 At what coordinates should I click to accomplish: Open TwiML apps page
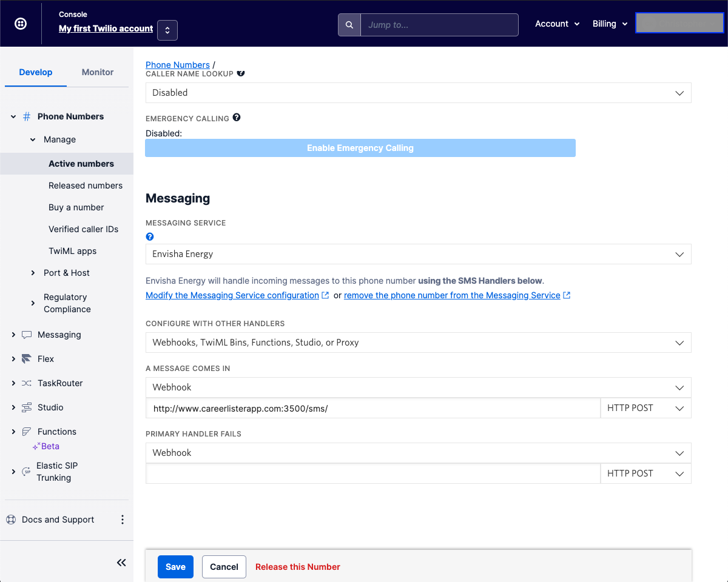click(x=73, y=251)
